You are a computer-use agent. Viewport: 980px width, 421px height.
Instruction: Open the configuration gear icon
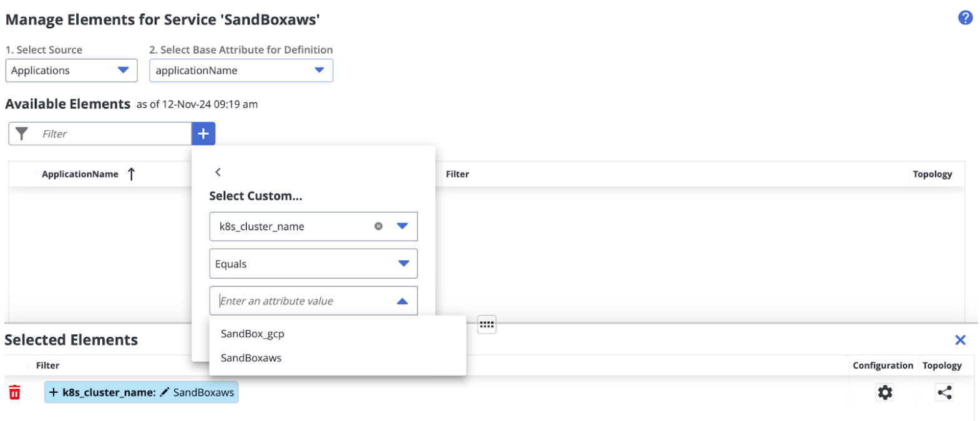click(x=885, y=392)
